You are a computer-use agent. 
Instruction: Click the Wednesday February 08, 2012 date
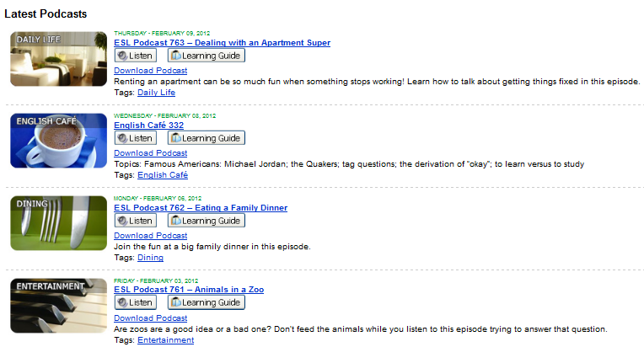point(164,115)
